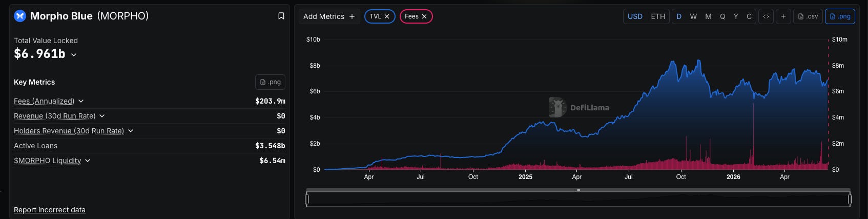The height and width of the screenshot is (219, 868).
Task: Download the chart data as .csv
Action: [808, 16]
